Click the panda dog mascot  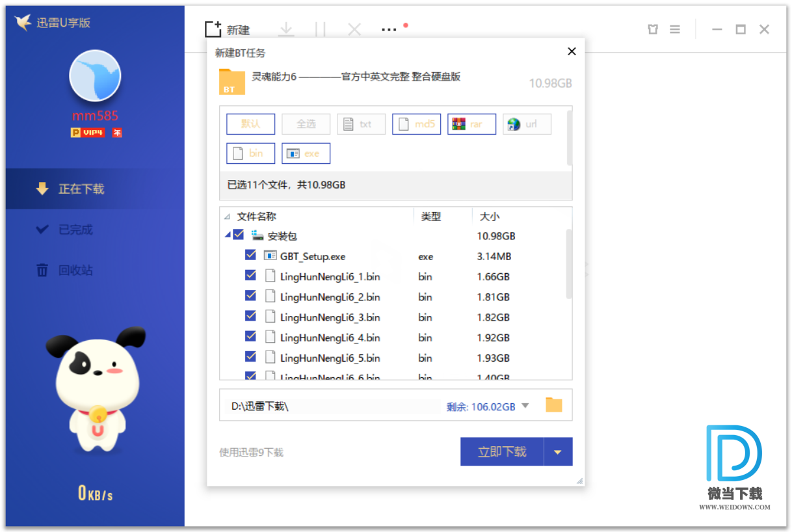point(96,390)
